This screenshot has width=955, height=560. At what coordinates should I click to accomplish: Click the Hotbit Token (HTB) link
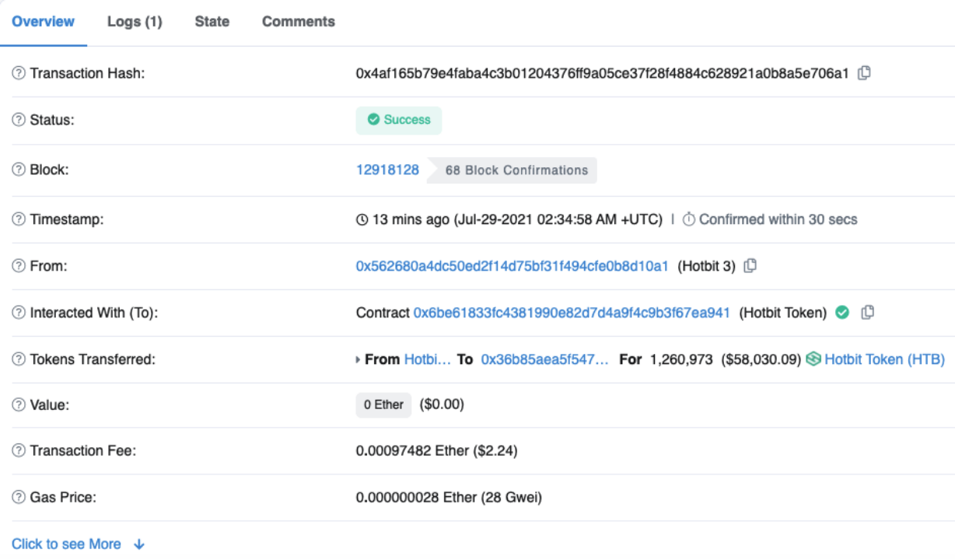click(x=884, y=359)
